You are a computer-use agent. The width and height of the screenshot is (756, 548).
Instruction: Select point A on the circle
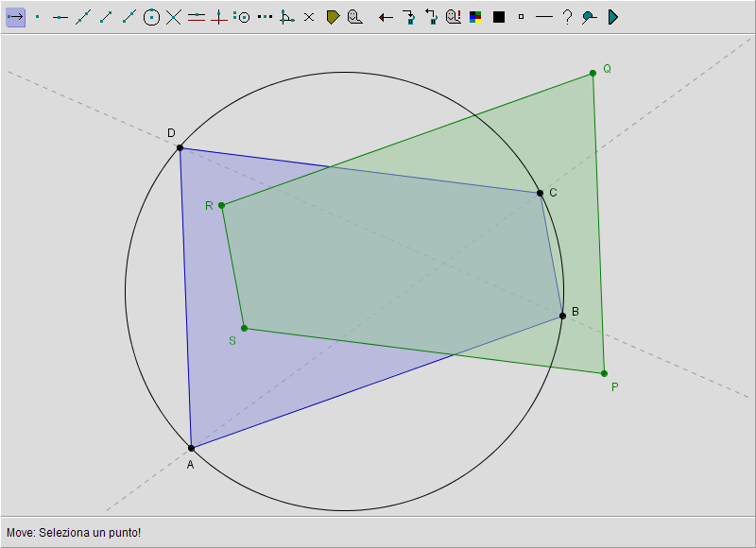pos(191,448)
